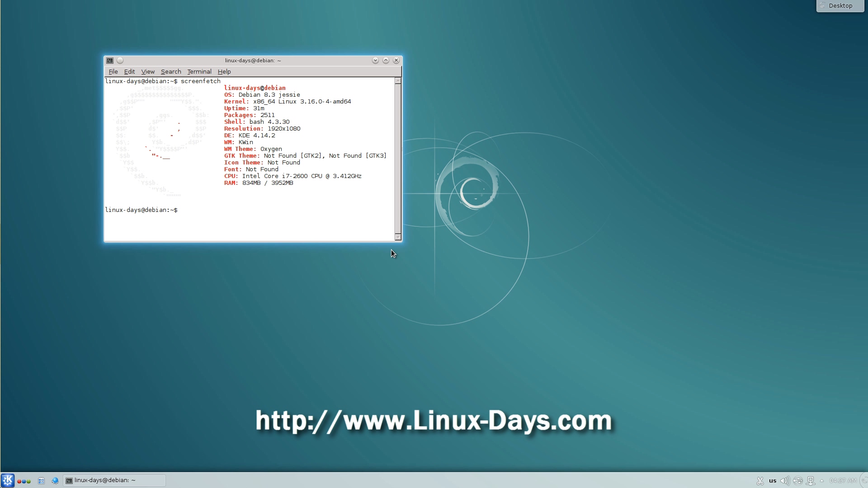The image size is (868, 488).
Task: Click the CPU 'Intel Core i7-2600' line
Action: [x=292, y=176]
